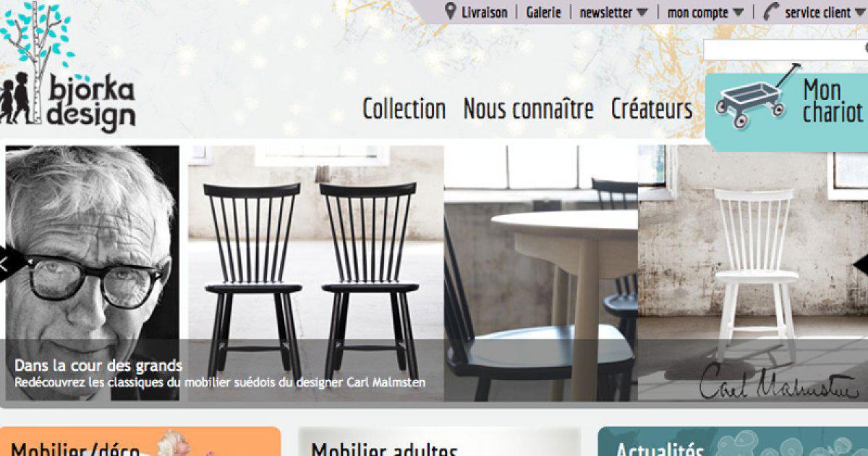Open the Livraison link
The height and width of the screenshot is (456, 868).
[x=485, y=12]
